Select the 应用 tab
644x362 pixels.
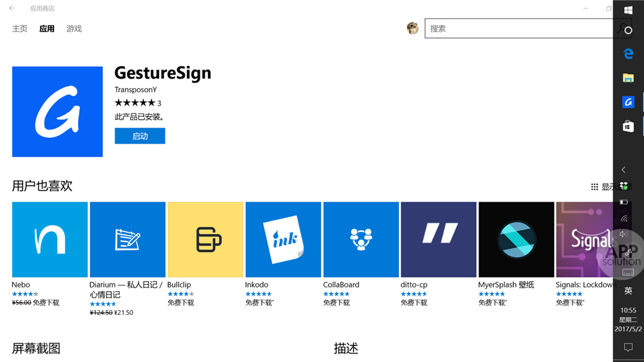pos(46,29)
